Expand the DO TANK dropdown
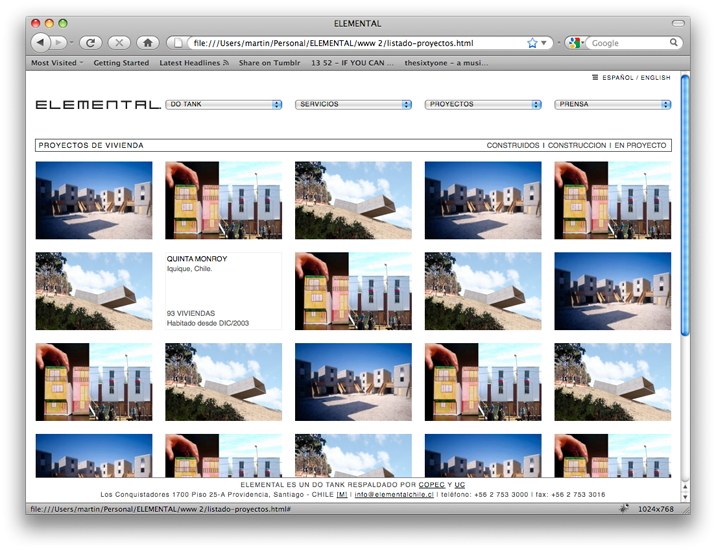The width and height of the screenshot is (716, 550). tap(224, 105)
